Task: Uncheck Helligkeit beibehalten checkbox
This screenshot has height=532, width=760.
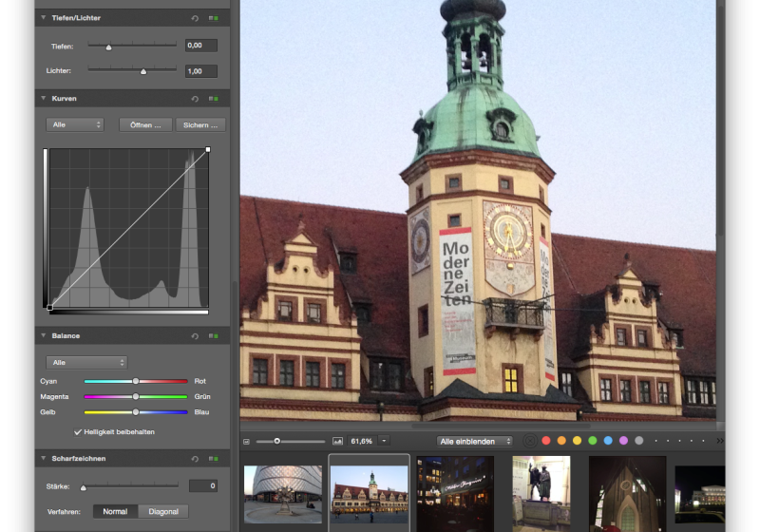Action: pyautogui.click(x=78, y=431)
